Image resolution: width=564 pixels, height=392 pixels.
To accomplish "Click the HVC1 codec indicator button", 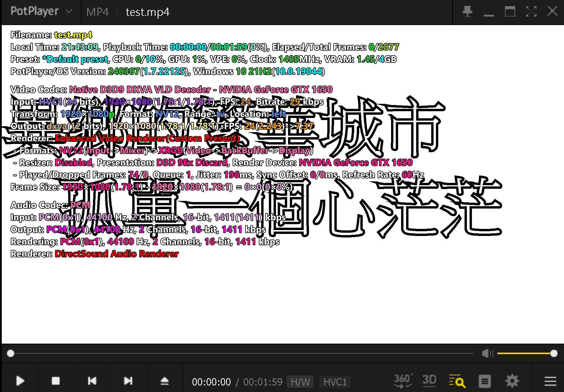I will click(x=335, y=382).
